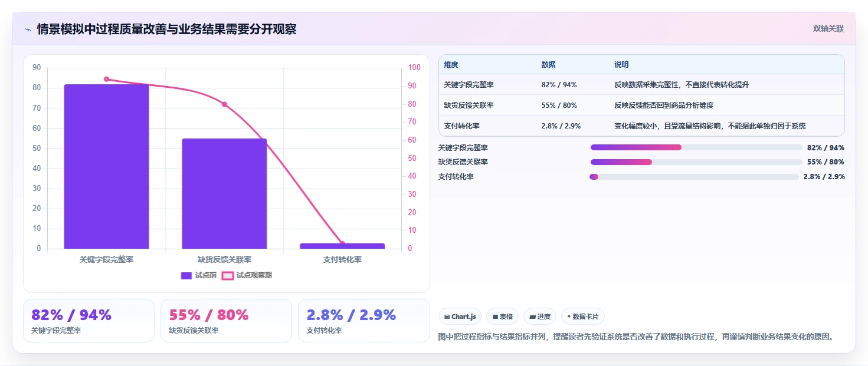Viewport: 868px width, 366px height.
Task: Click the table value 2.8% / 2.9%
Action: pyautogui.click(x=561, y=126)
